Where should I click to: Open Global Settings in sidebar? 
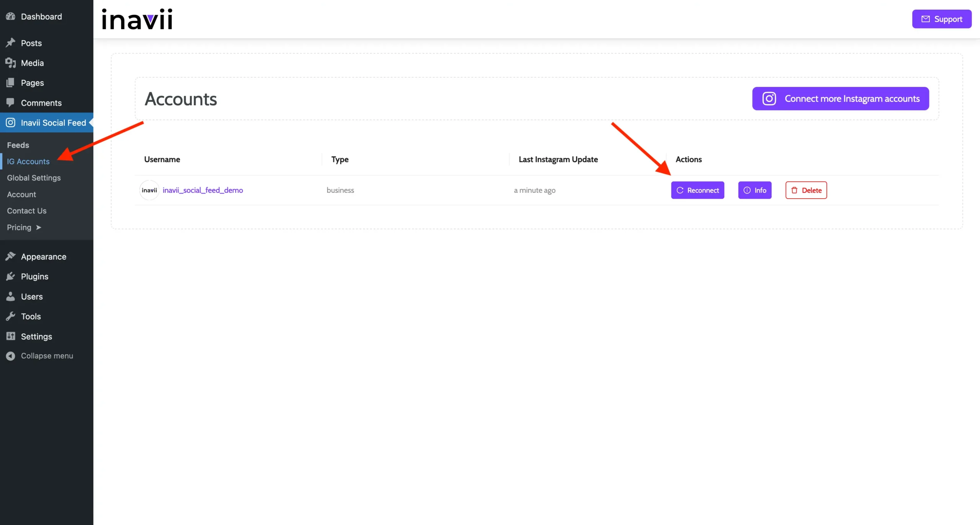pyautogui.click(x=34, y=178)
